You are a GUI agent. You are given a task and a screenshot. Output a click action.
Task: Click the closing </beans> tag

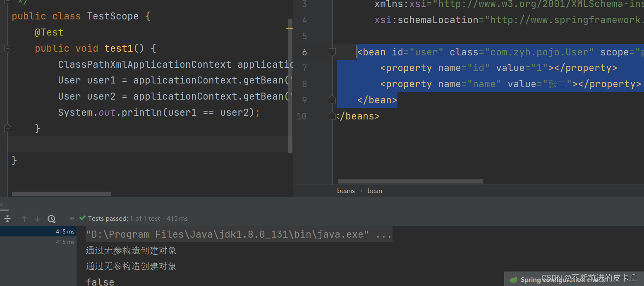coord(358,116)
